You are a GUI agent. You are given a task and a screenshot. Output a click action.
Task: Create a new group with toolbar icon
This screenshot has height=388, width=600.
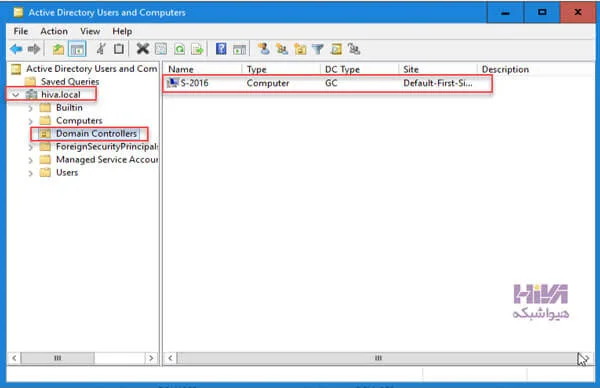pyautogui.click(x=282, y=49)
